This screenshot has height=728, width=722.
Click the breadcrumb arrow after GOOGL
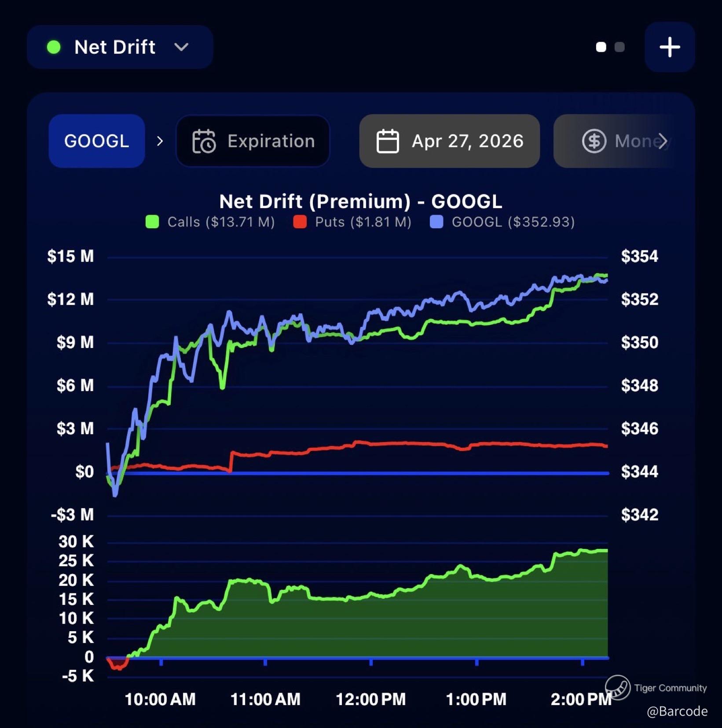(160, 141)
